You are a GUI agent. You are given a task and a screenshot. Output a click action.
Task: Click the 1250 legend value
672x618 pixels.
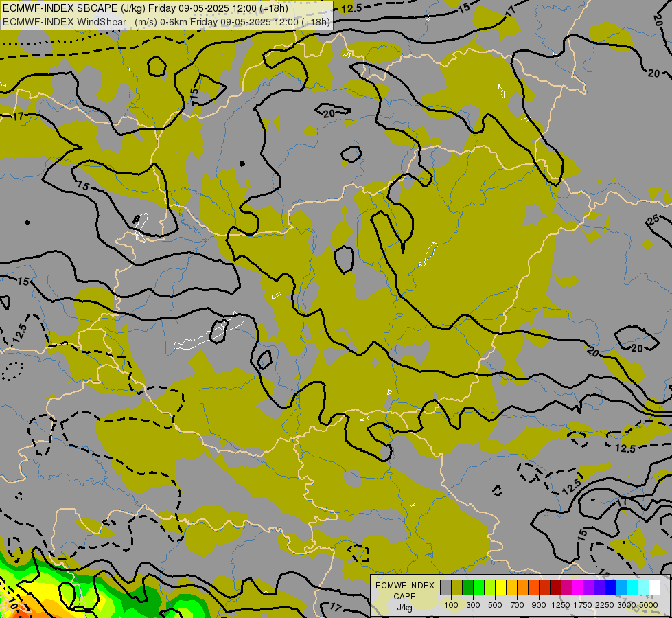tap(561, 605)
